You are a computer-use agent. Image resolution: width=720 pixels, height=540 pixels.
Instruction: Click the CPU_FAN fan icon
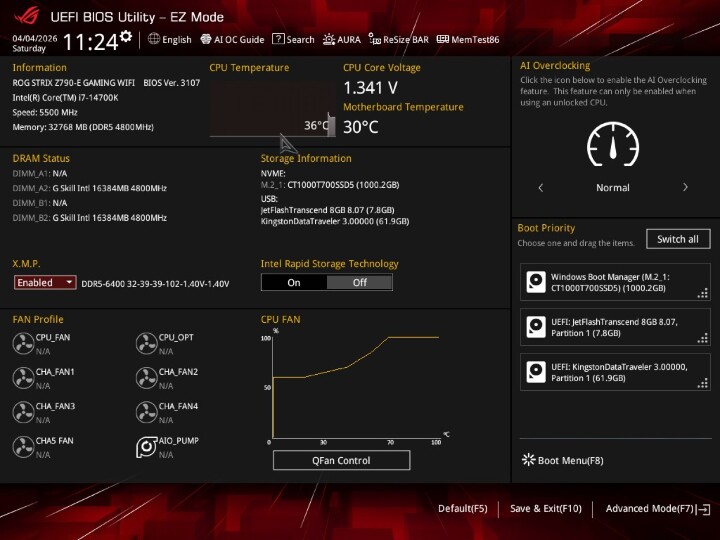(23, 343)
